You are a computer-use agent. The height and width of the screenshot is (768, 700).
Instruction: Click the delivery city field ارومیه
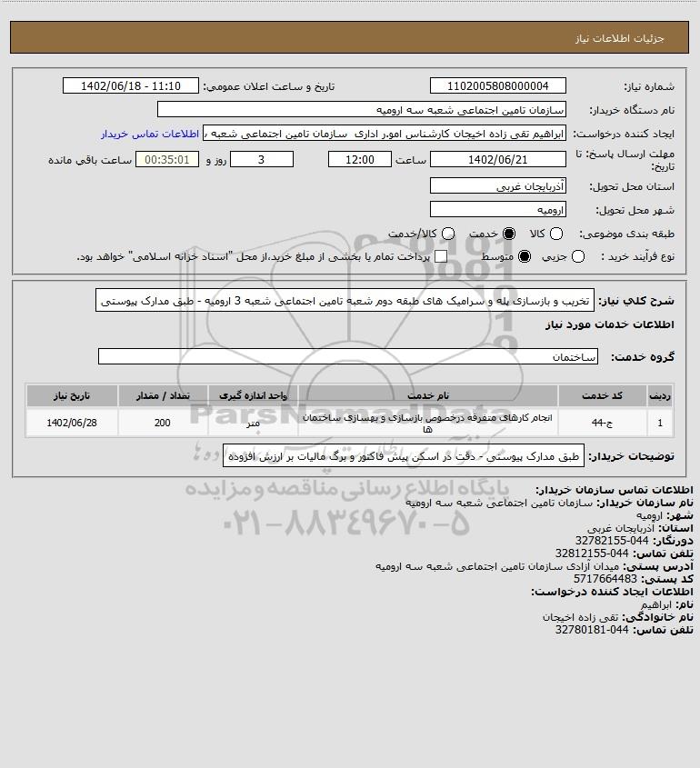point(497,210)
